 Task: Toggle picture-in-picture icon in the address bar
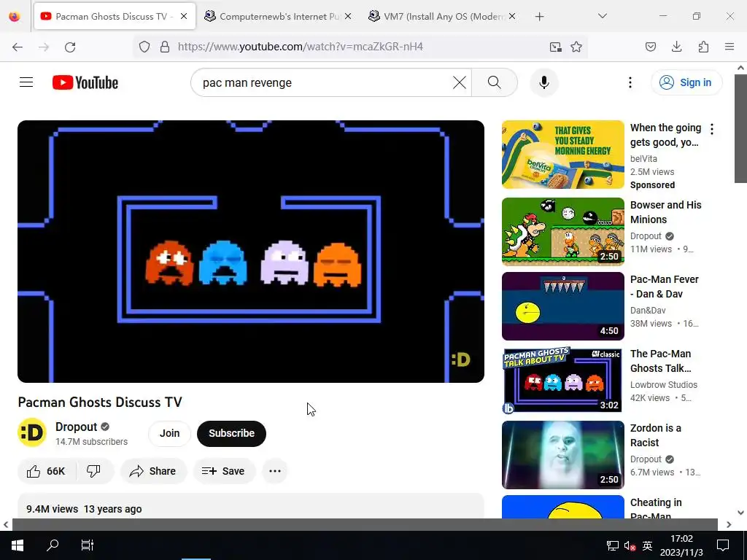pyautogui.click(x=555, y=47)
